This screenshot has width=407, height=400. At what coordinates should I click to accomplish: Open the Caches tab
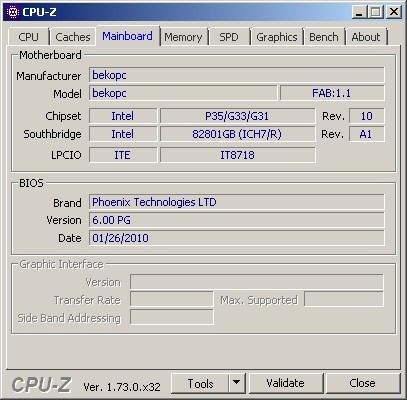point(73,37)
